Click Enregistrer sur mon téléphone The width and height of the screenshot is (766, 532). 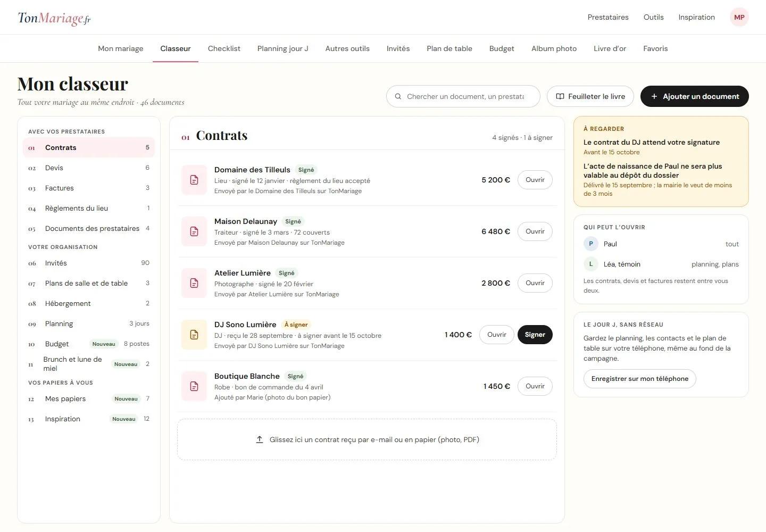pyautogui.click(x=640, y=379)
